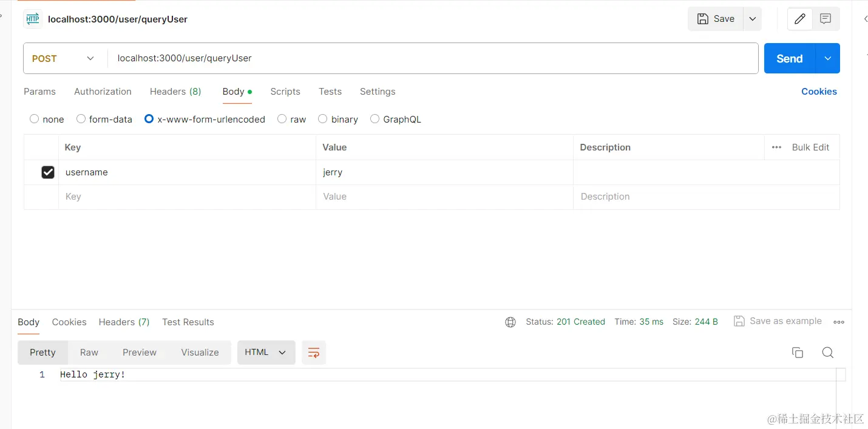The height and width of the screenshot is (429, 868).
Task: Uncheck the username row checkbox
Action: coord(48,172)
